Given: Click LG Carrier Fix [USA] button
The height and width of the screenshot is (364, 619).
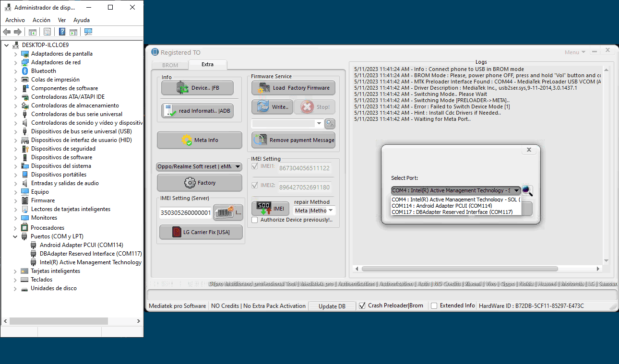Looking at the screenshot, I should [x=201, y=232].
